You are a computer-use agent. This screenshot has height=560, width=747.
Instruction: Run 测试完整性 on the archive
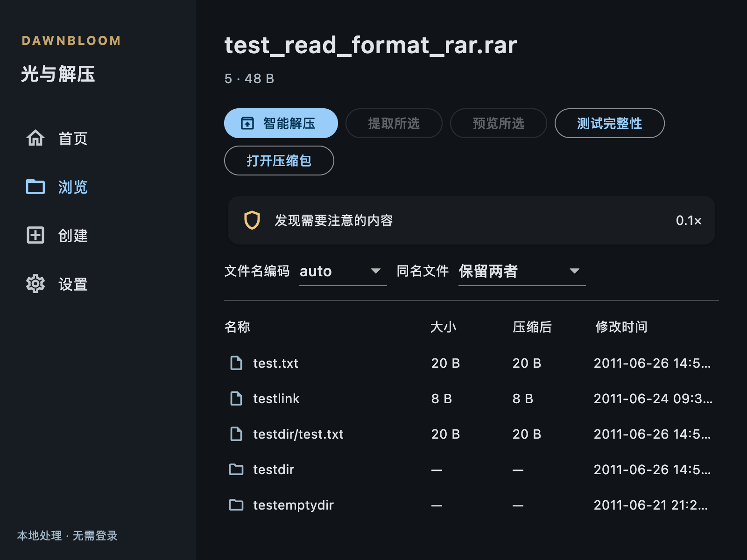coord(610,123)
